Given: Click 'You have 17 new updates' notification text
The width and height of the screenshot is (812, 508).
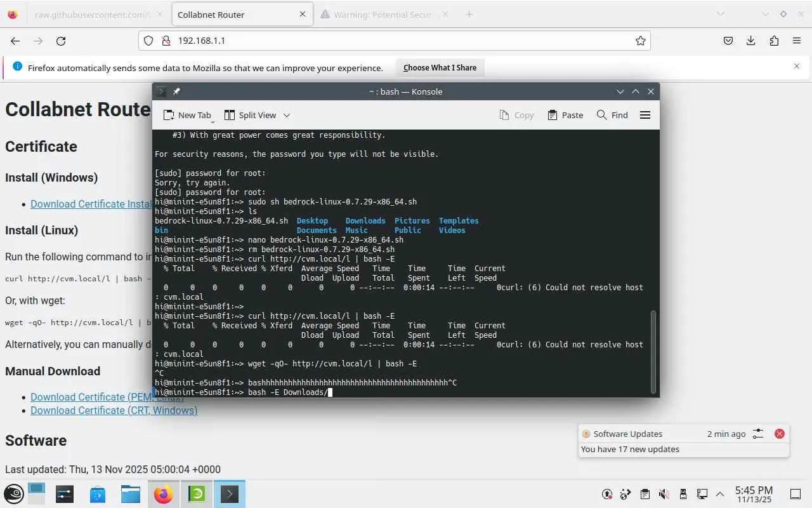Looking at the screenshot, I should tap(630, 449).
